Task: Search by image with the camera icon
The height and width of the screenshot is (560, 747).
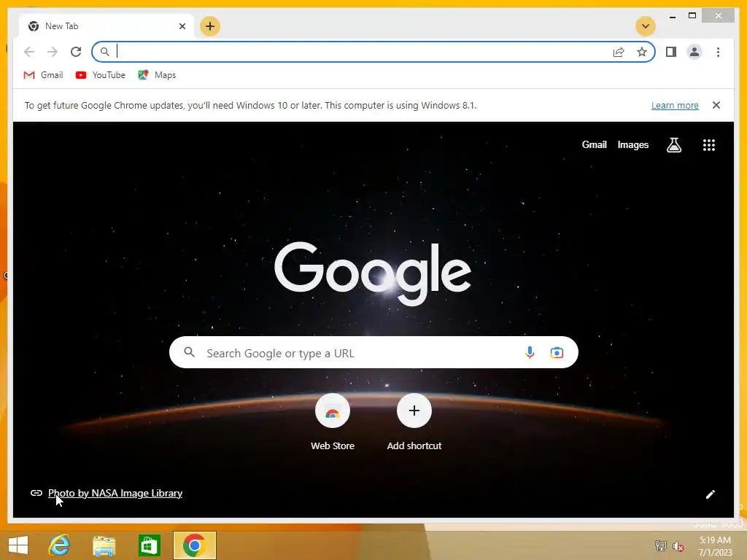Action: coord(557,353)
